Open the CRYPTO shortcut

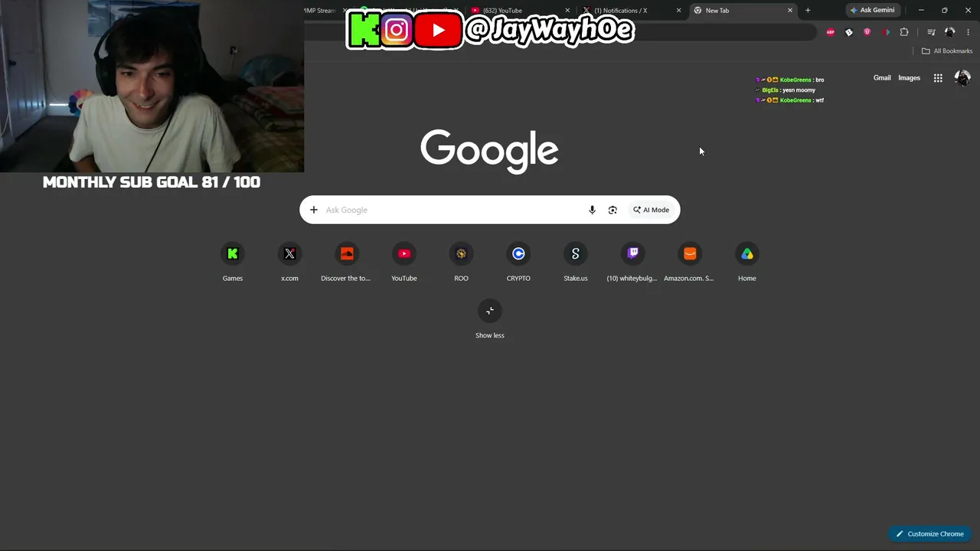518,262
